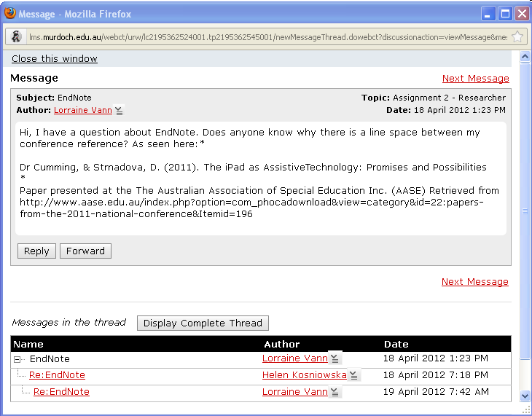Click the site identity icon in the address bar

16,36
